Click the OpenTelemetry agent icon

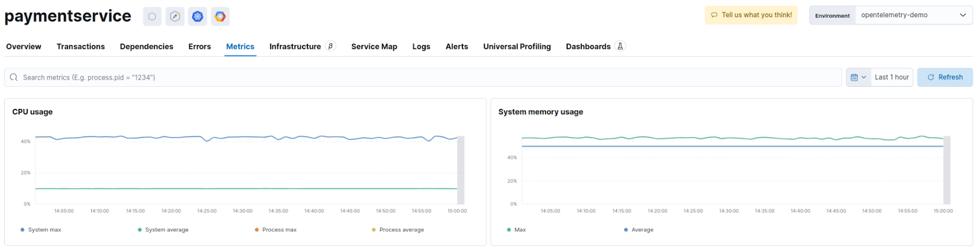point(175,17)
